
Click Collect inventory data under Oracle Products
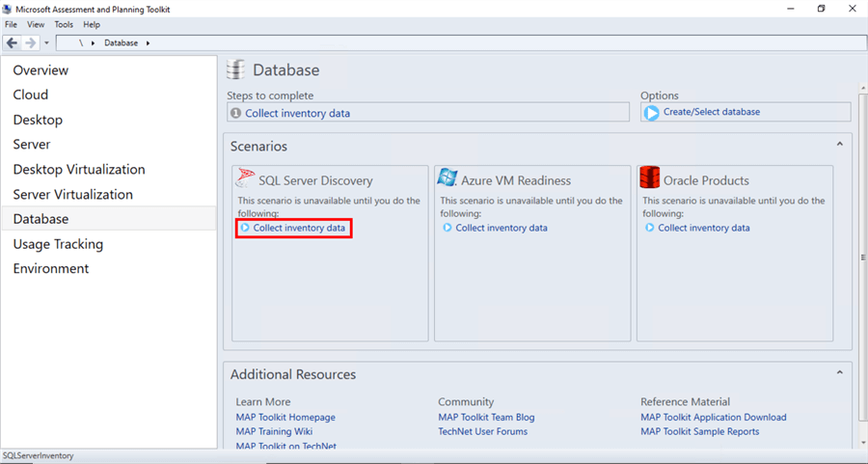[x=704, y=228]
